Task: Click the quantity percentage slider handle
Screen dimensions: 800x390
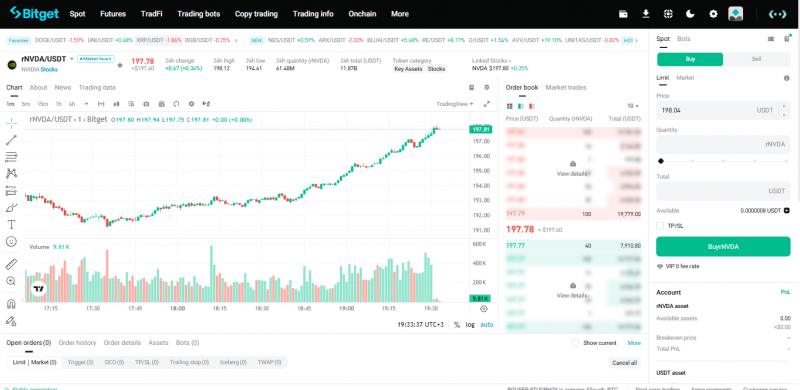Action: [661, 161]
